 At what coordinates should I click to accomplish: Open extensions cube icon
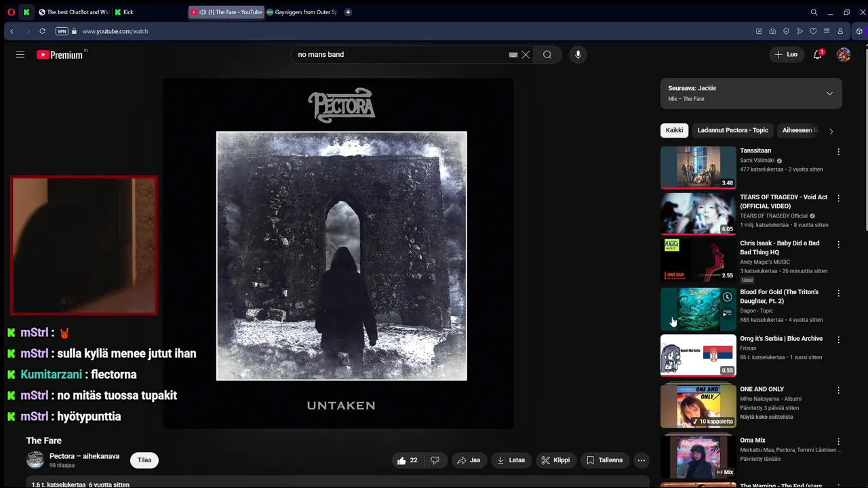[x=859, y=31]
